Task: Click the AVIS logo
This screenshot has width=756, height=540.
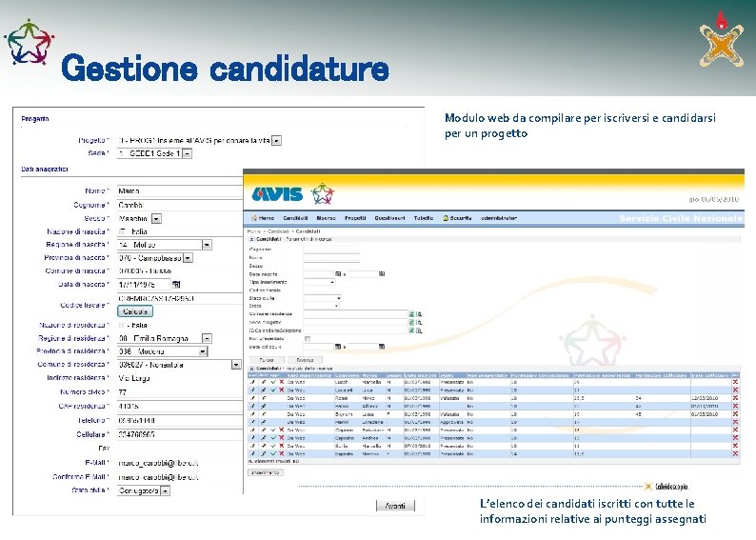Action: click(277, 194)
